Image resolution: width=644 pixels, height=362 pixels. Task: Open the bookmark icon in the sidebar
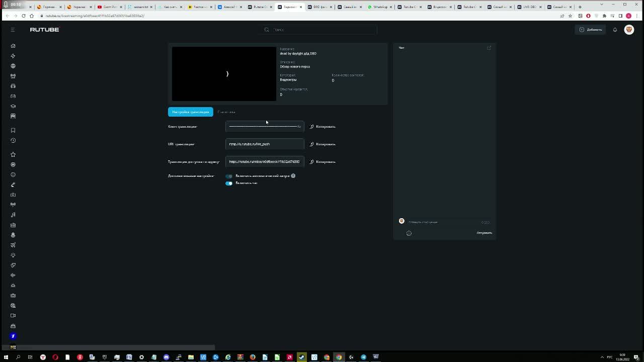[x=13, y=130]
